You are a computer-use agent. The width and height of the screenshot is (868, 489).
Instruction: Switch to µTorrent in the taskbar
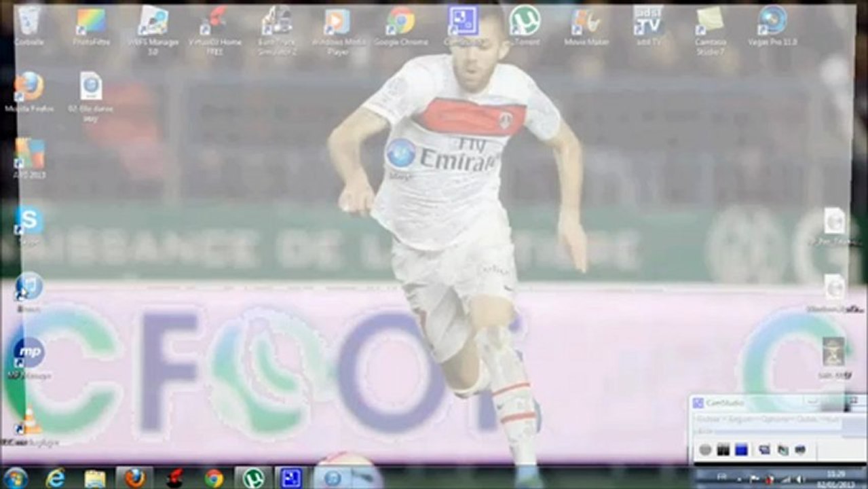(253, 477)
